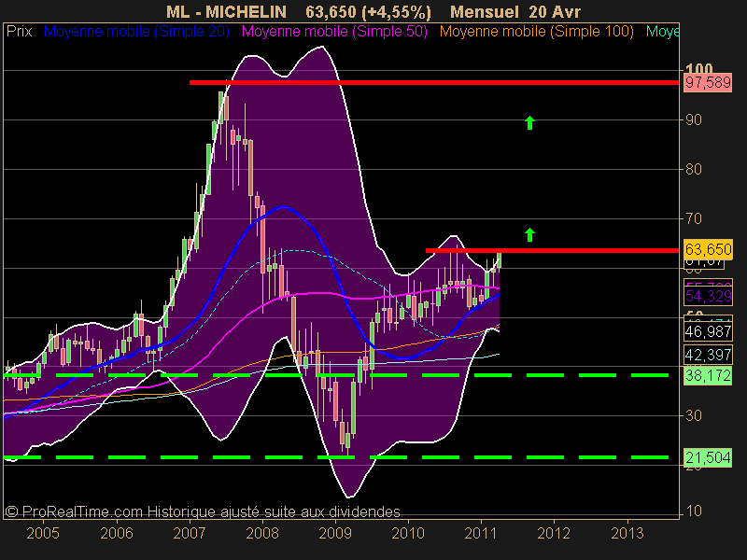Click the 10 tick on price axis
Image resolution: width=747 pixels, height=560 pixels.
pyautogui.click(x=694, y=511)
